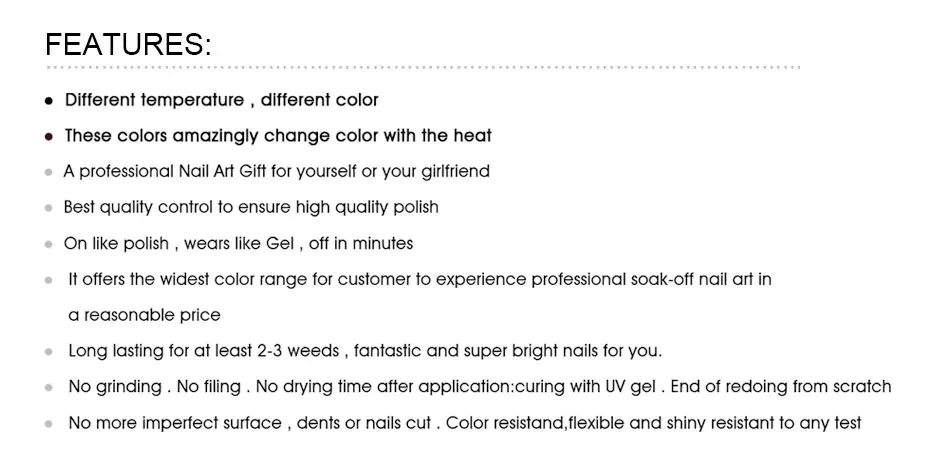Click the bullet before 'These colors amazingly'
The width and height of the screenshot is (930, 466).
point(49,137)
